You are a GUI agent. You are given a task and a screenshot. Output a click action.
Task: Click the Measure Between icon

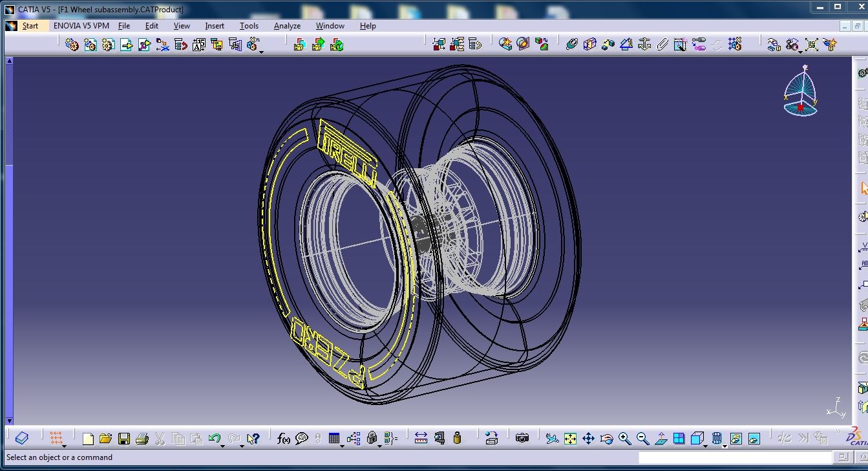click(x=421, y=439)
